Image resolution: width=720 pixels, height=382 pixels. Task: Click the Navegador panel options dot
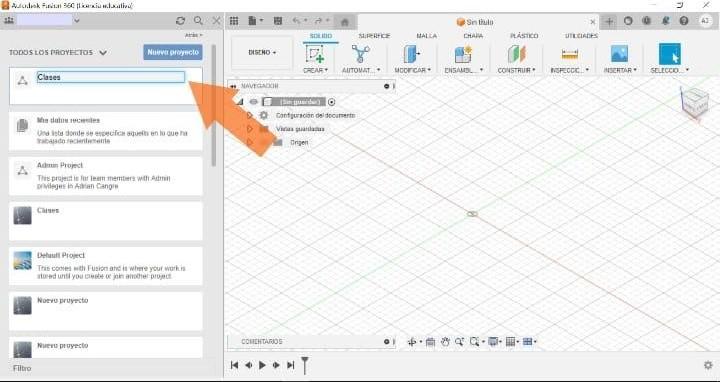387,86
